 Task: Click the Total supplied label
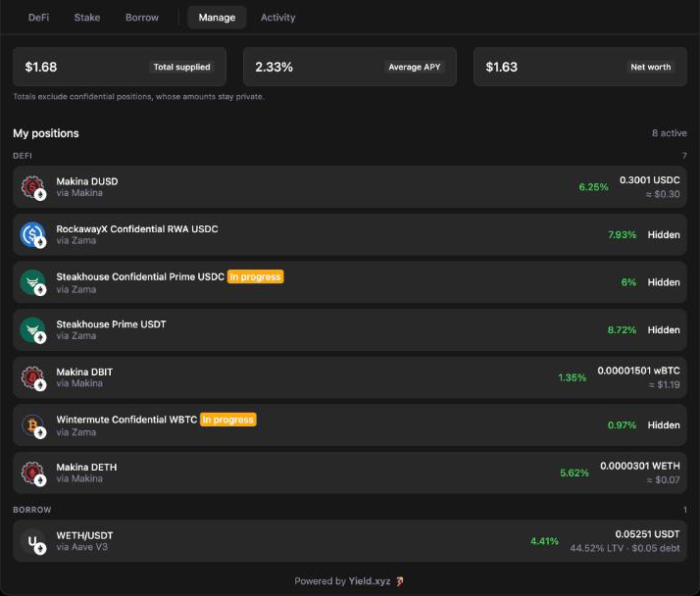(181, 67)
